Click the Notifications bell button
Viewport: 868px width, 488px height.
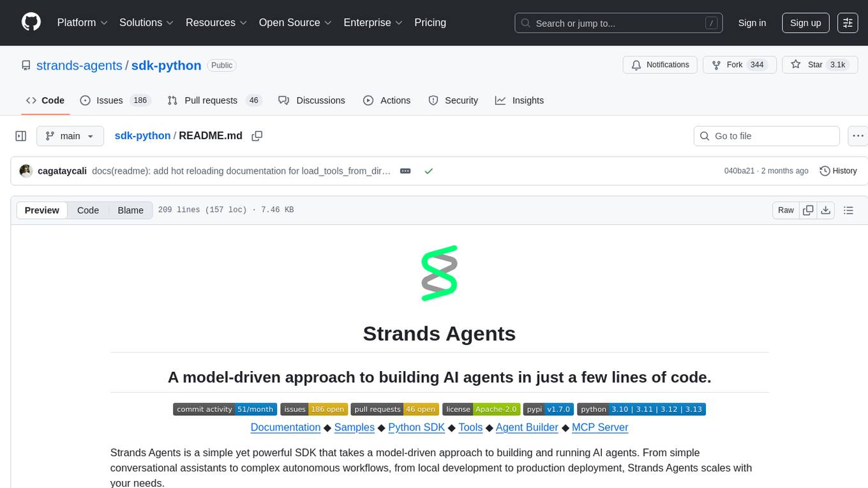coord(660,65)
